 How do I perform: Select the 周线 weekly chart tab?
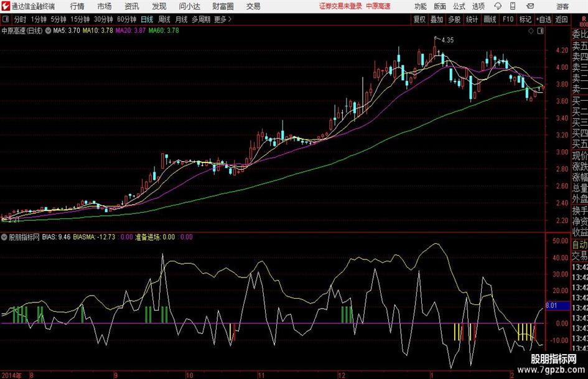[164, 19]
